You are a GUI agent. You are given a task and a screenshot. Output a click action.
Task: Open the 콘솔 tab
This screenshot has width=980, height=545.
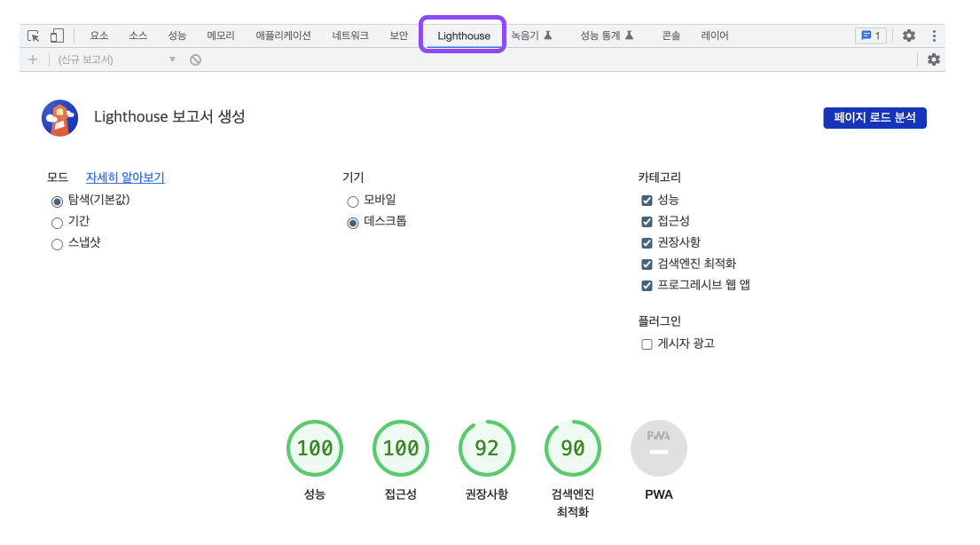coord(671,36)
